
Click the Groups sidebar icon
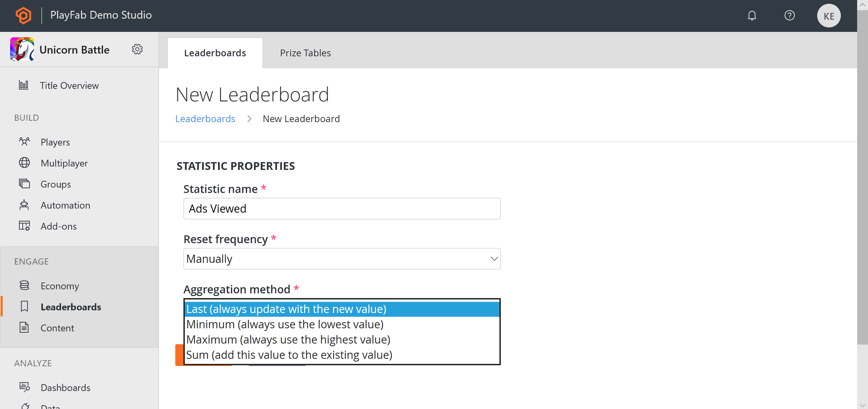(x=24, y=184)
